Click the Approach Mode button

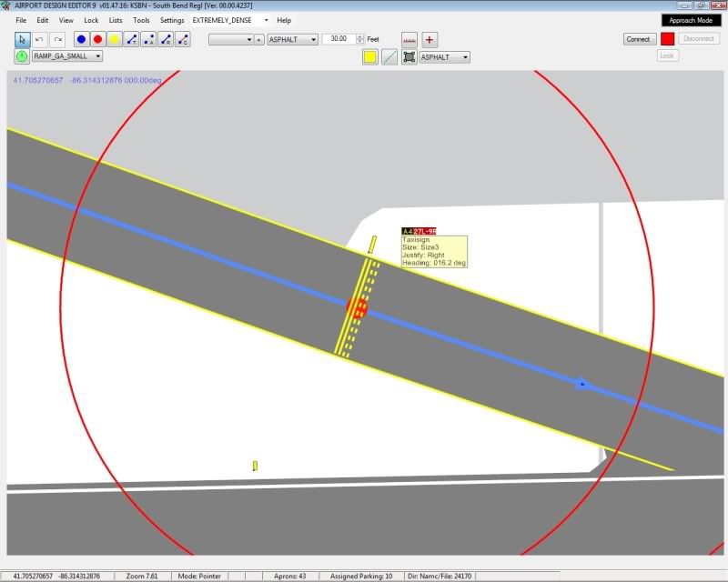tap(691, 20)
